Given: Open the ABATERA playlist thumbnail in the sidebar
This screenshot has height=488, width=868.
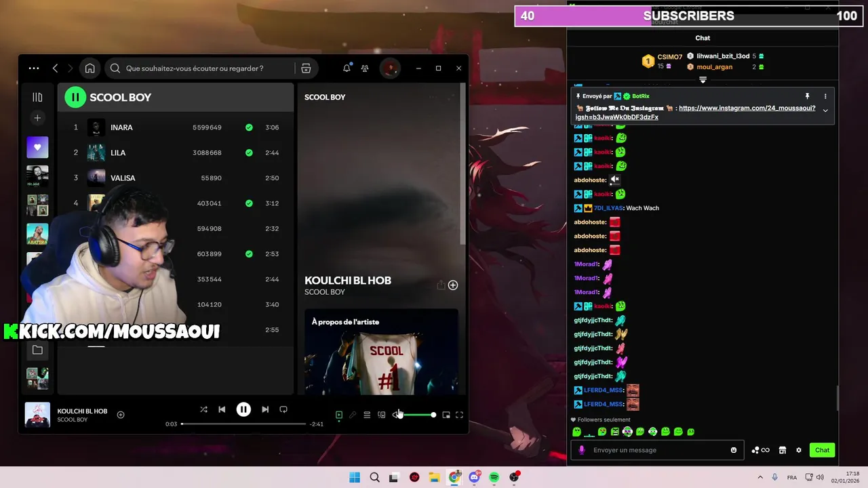Looking at the screenshot, I should [37, 234].
